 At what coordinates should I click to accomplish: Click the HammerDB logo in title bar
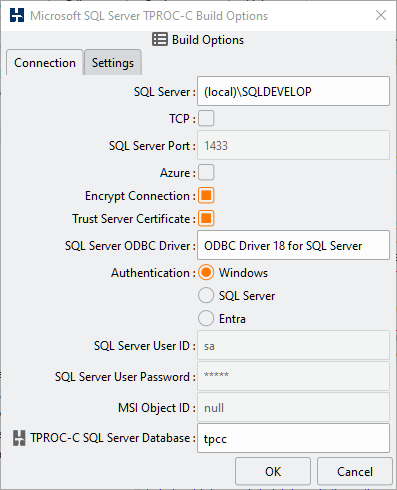coord(17,15)
